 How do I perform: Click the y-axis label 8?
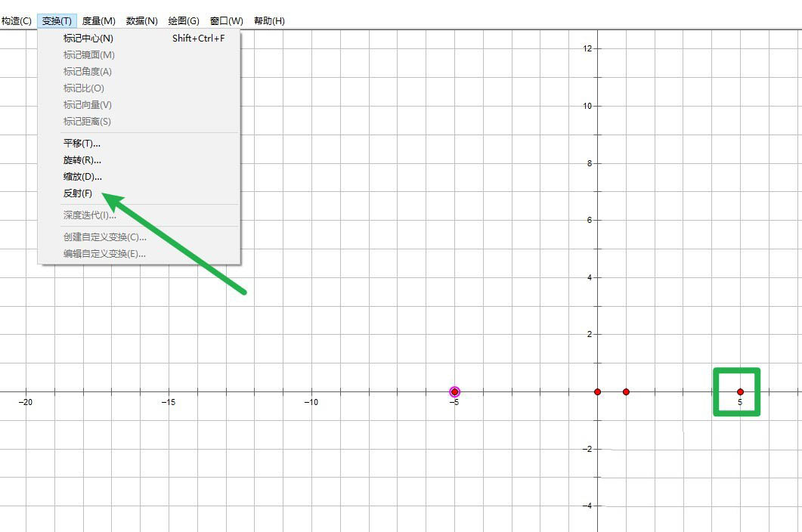tap(590, 163)
